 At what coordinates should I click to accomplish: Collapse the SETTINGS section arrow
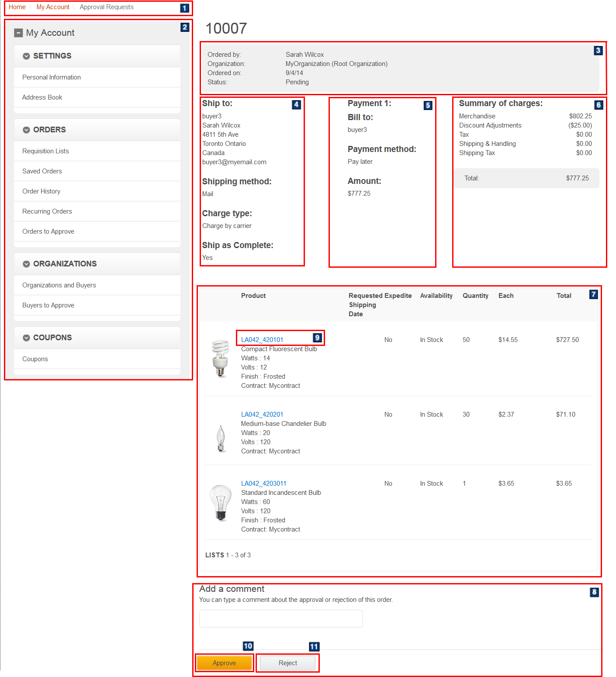(x=26, y=56)
